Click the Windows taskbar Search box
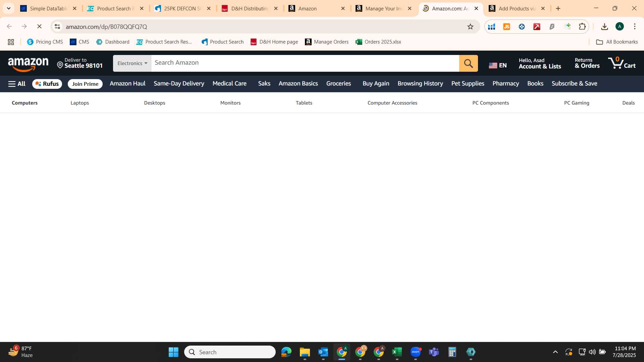 pos(230,352)
